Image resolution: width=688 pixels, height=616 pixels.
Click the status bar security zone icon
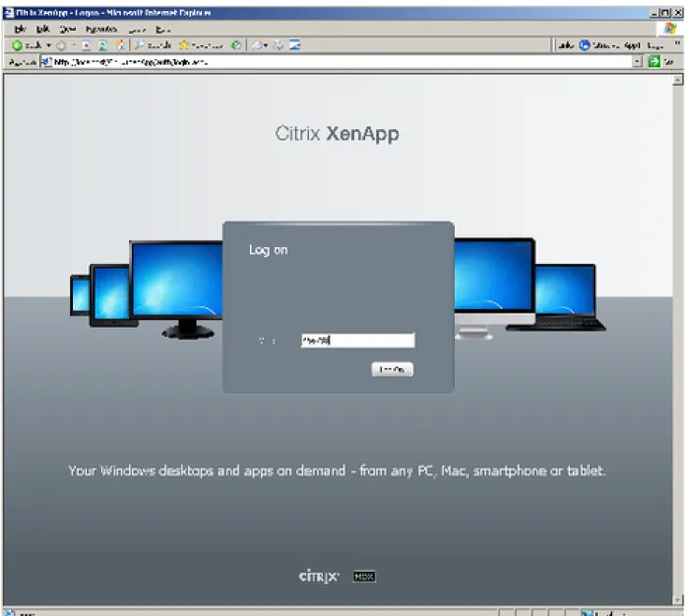point(587,612)
